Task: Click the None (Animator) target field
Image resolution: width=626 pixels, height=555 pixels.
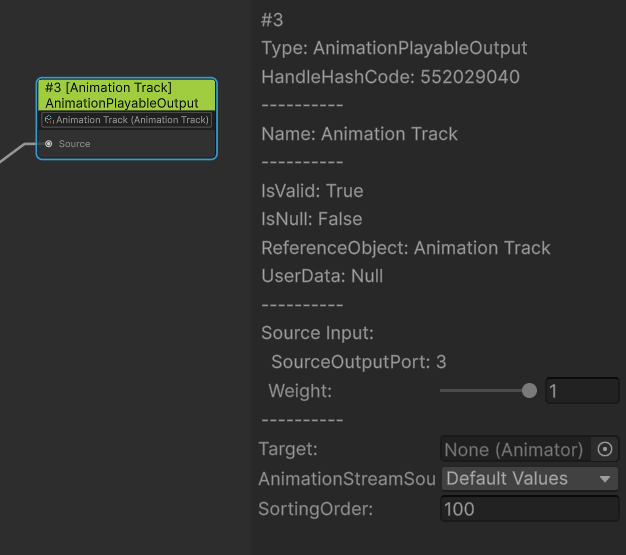Action: [x=514, y=450]
